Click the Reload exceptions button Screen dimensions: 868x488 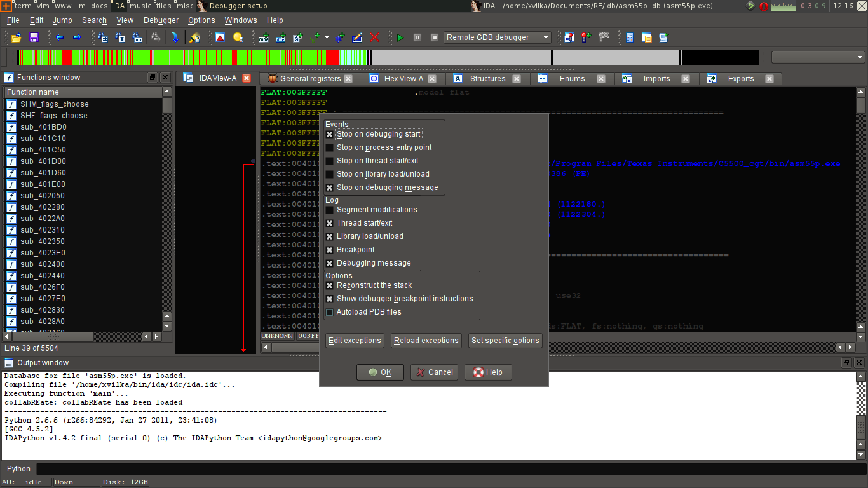426,341
